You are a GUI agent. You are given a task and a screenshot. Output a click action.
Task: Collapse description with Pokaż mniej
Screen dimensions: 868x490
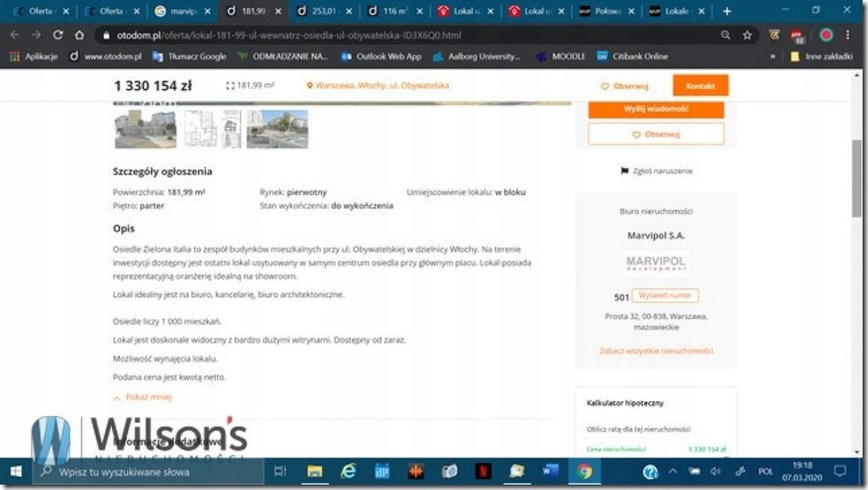tap(142, 397)
